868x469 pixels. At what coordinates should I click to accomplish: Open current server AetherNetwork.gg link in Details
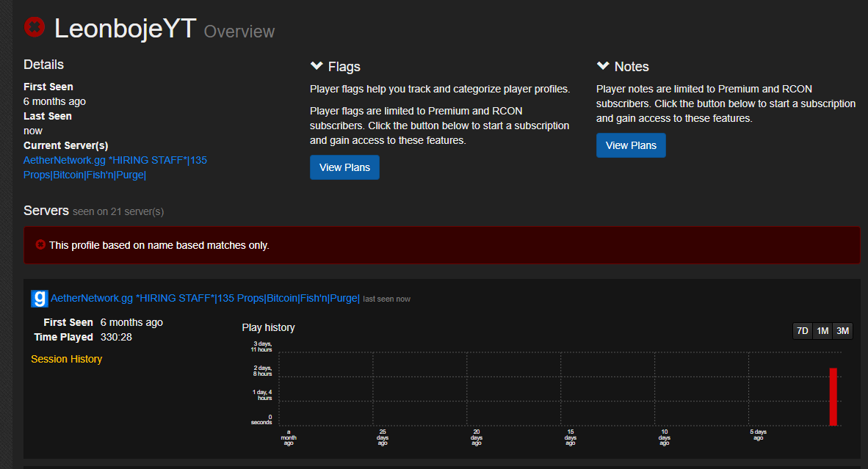[x=115, y=167]
